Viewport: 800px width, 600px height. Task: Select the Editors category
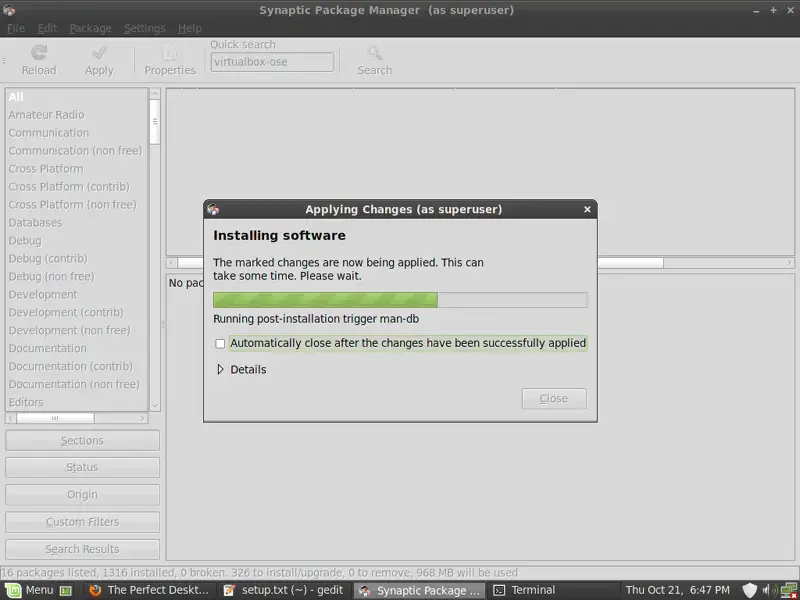click(x=77, y=402)
